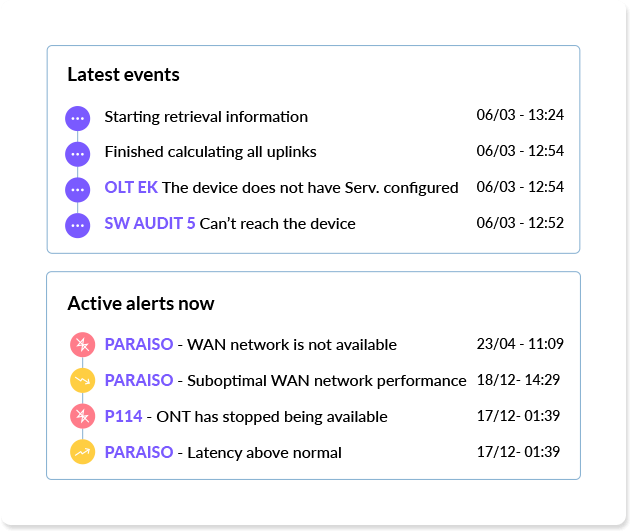Viewport: 631px width, 532px height.
Task: Open the P114 device link
Action: (x=124, y=416)
